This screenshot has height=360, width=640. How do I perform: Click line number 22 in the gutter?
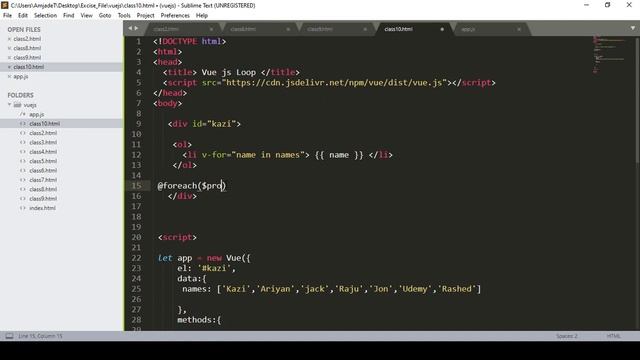136,258
